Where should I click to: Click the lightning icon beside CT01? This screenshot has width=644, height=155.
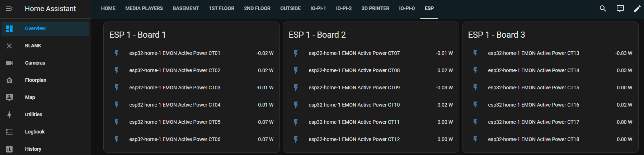click(x=117, y=53)
